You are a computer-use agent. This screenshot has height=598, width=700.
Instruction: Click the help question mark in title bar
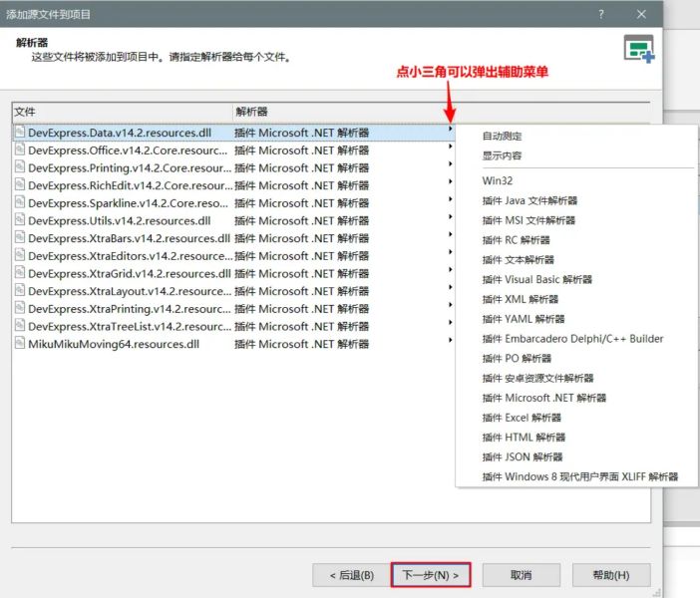click(x=601, y=14)
